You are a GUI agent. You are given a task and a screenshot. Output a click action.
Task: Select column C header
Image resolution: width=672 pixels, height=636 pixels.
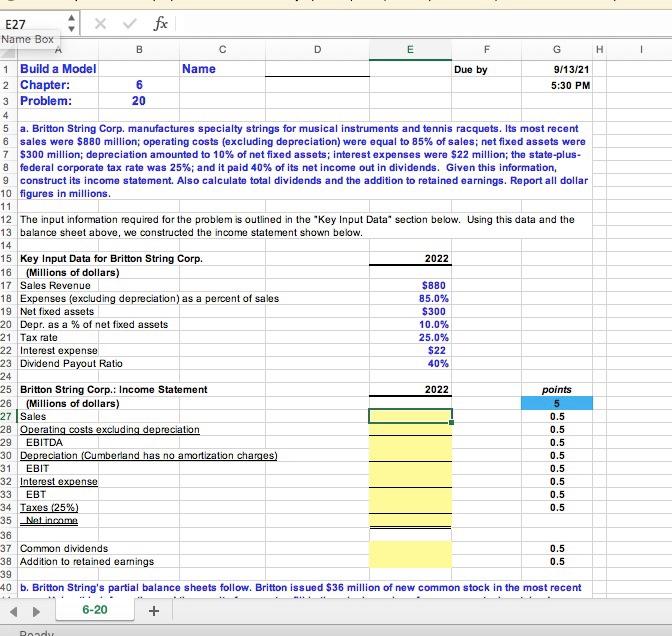222,50
